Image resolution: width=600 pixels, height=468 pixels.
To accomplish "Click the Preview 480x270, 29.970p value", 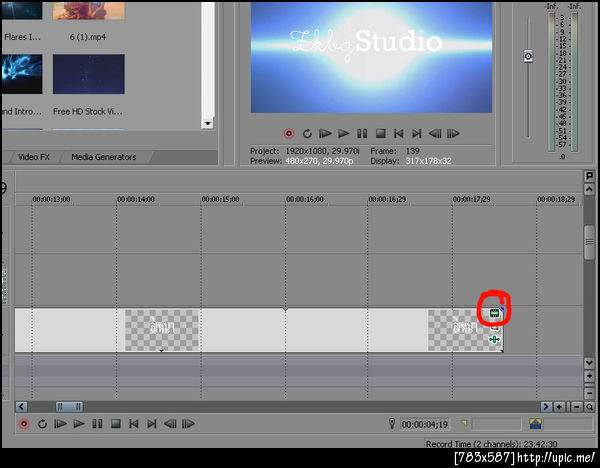I will pyautogui.click(x=319, y=161).
